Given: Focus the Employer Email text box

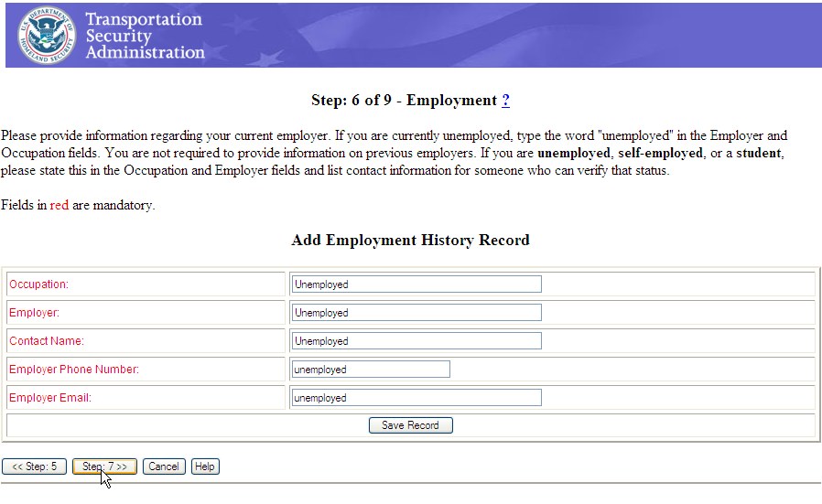Looking at the screenshot, I should (416, 398).
